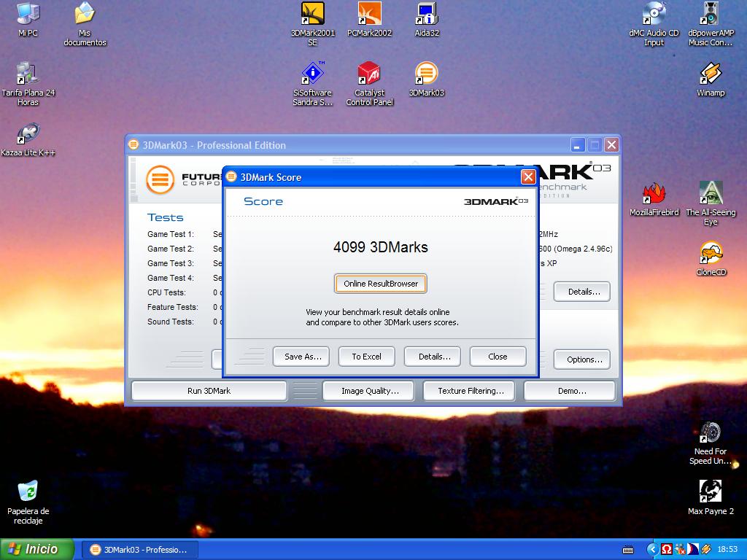Screen dimensions: 747x560
Task: Select the 3DMark2001 SE desktop shortcut
Action: point(312,24)
